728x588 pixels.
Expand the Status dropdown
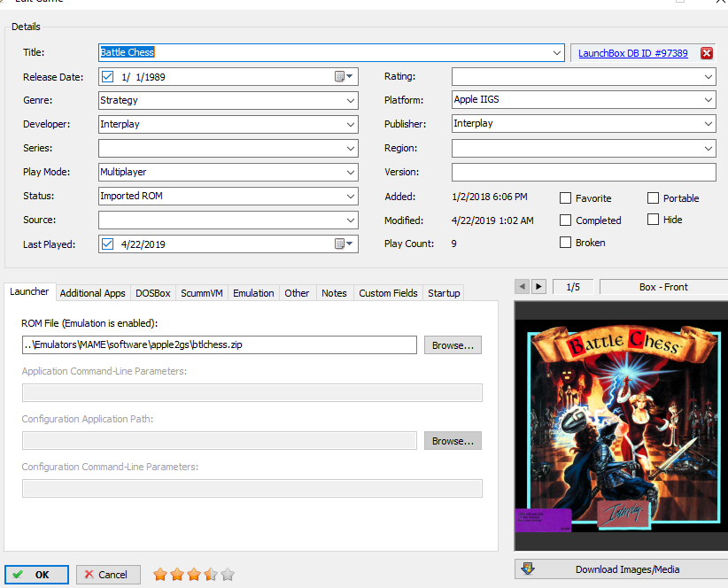(351, 197)
